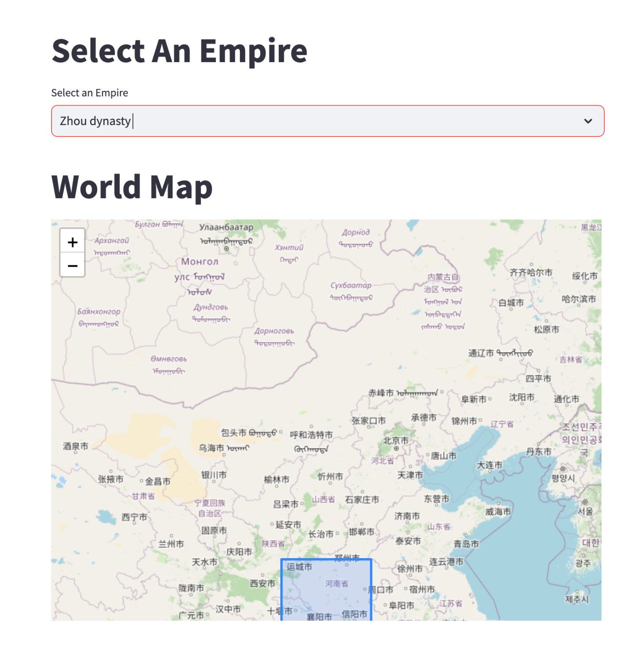Zoom in on the map
Viewport: 644px width, 649px height.
click(x=73, y=242)
